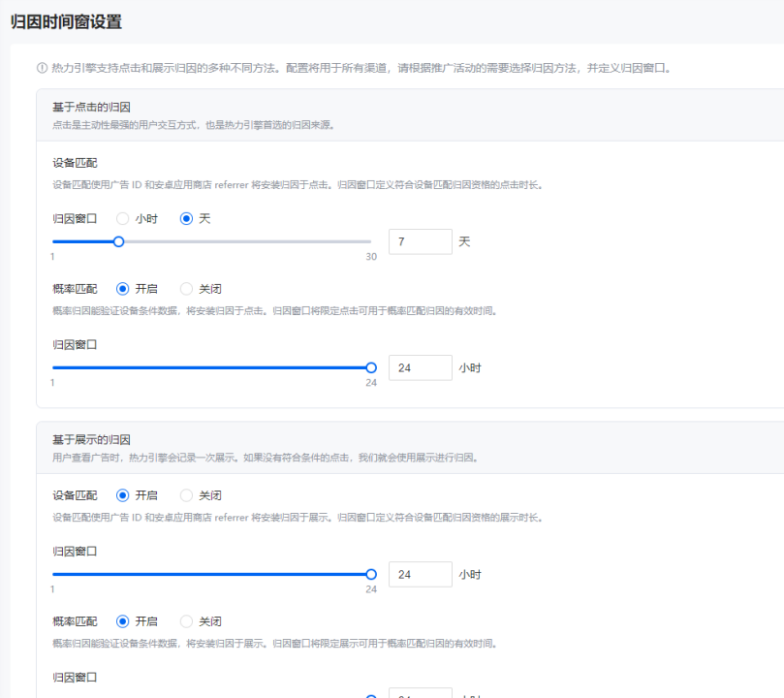Click the 24 input in display device section
784x698 pixels.
click(x=420, y=573)
